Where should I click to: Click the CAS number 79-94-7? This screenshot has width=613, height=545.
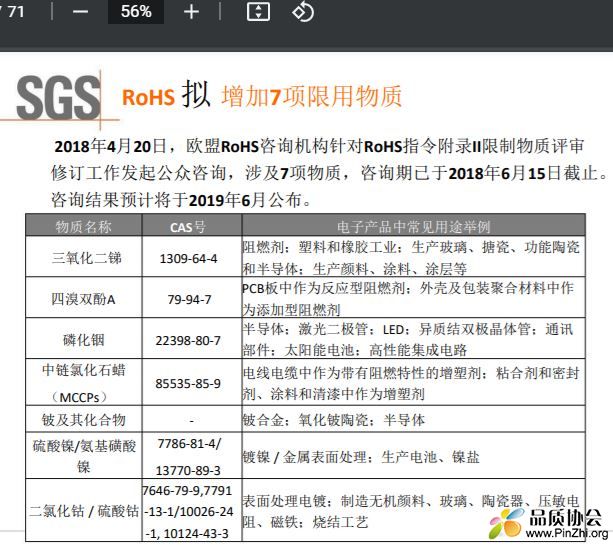click(x=190, y=299)
